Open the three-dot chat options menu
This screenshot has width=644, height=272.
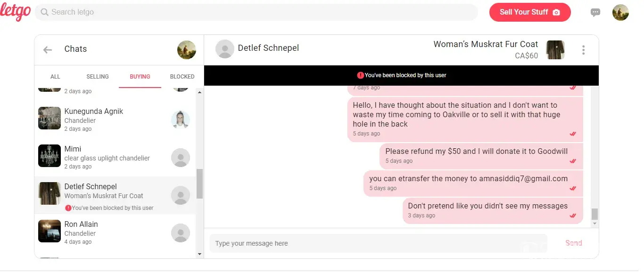[584, 50]
